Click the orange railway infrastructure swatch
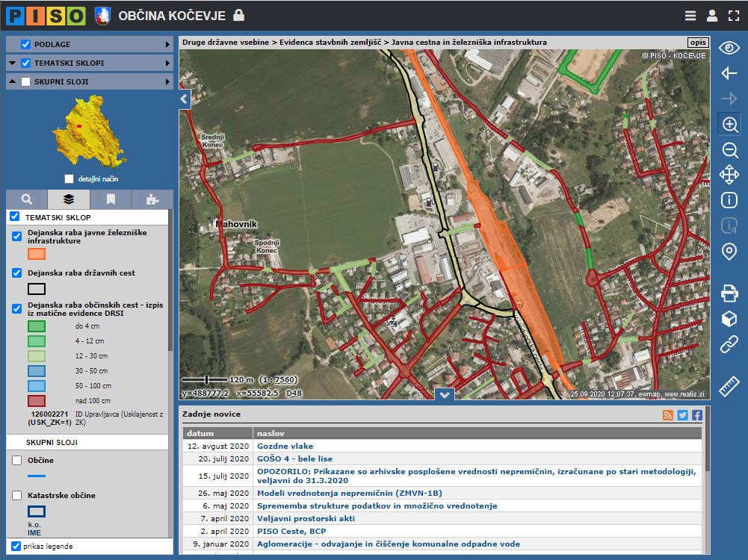The height and width of the screenshot is (560, 748). 37,254
